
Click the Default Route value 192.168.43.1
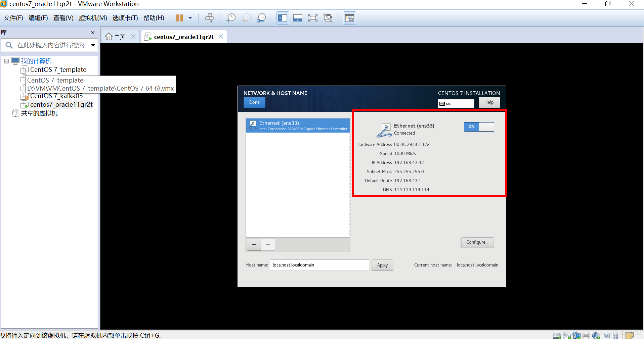point(407,181)
